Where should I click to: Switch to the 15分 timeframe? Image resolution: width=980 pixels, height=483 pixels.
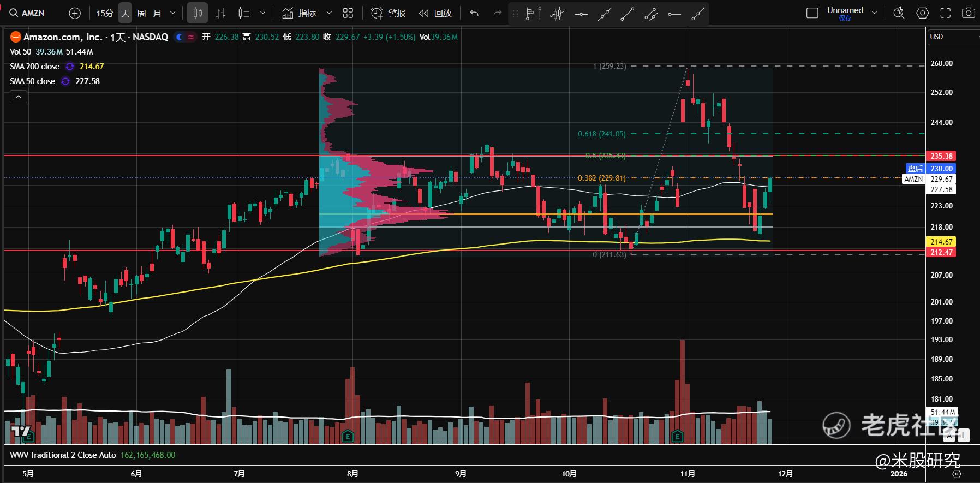[105, 13]
